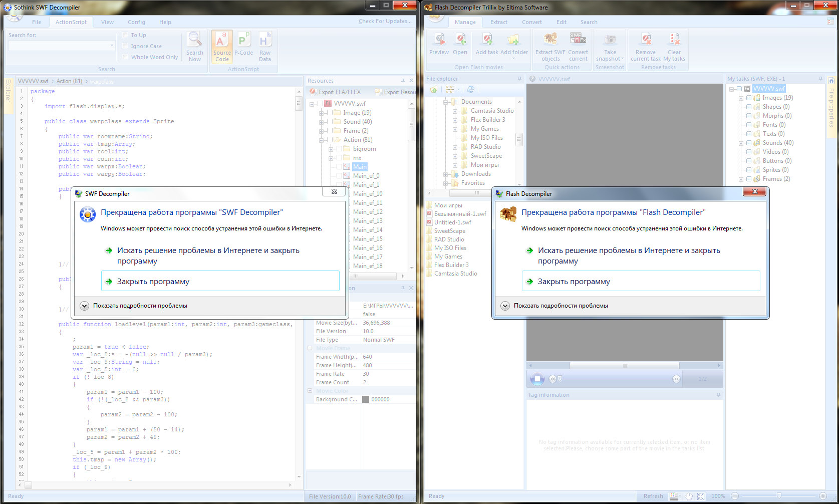Expand the bigroom tree node
Viewport: 839px width, 504px height.
[331, 149]
